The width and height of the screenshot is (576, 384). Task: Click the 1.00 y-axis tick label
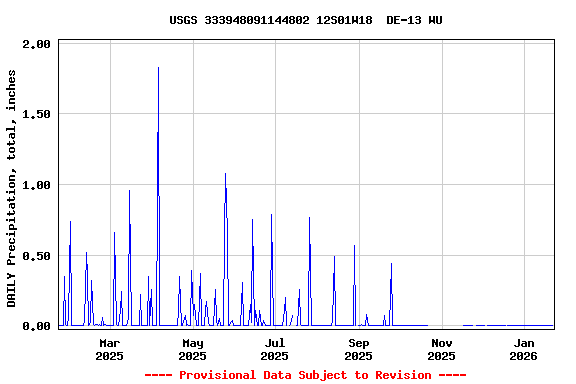tap(36, 185)
